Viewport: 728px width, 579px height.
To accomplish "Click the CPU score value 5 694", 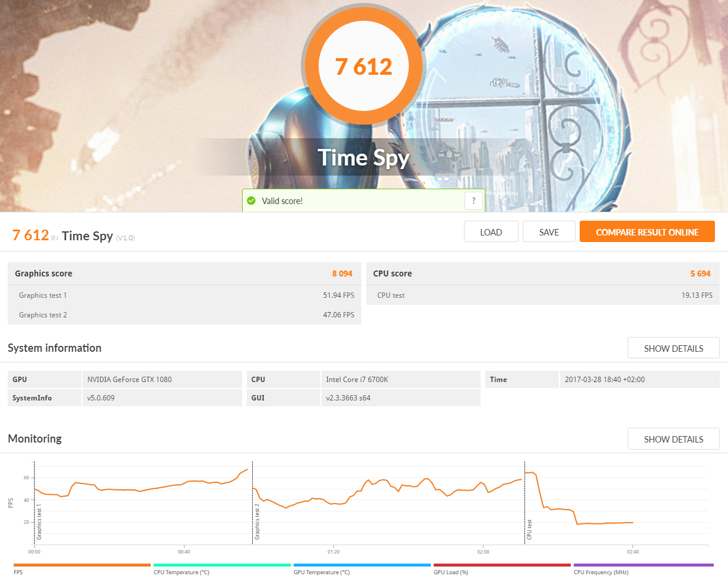I will pyautogui.click(x=701, y=273).
